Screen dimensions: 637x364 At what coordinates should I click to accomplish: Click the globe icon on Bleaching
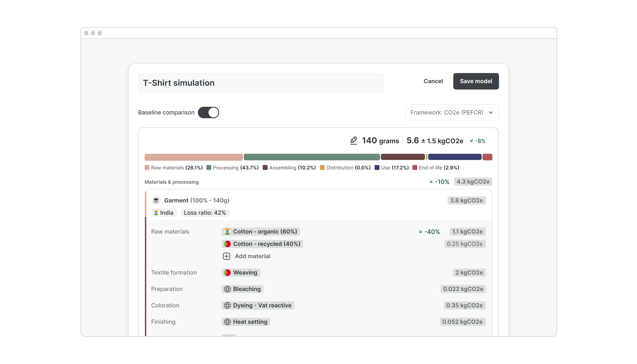[227, 289]
